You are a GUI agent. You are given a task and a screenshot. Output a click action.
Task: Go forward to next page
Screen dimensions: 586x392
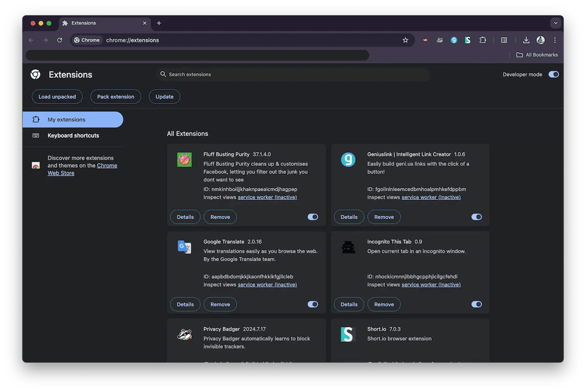click(45, 40)
